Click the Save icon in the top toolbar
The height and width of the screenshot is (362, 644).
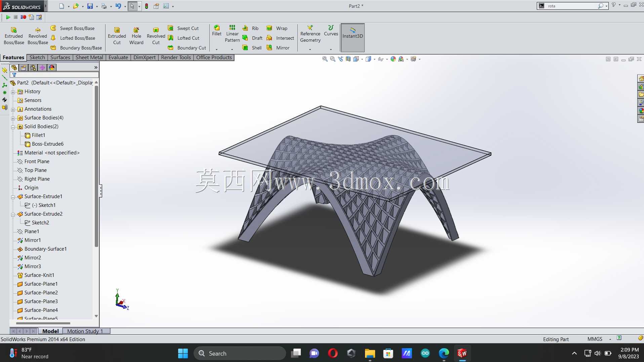click(90, 6)
